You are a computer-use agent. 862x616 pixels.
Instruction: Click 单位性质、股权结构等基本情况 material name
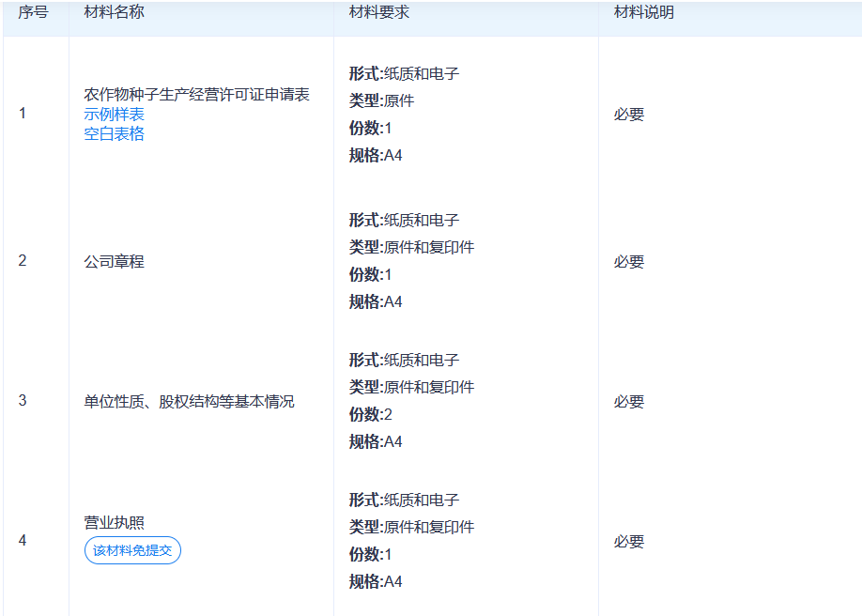pyautogui.click(x=189, y=402)
